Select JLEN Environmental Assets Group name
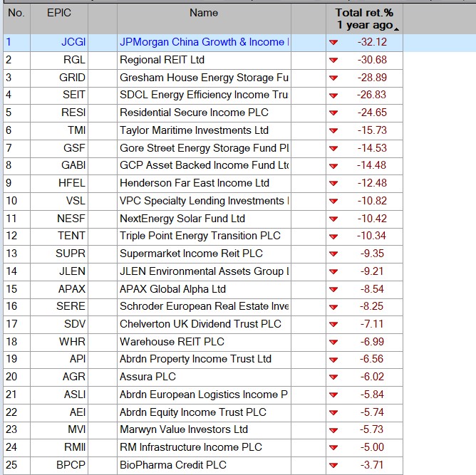The width and height of the screenshot is (476, 475). point(204,271)
